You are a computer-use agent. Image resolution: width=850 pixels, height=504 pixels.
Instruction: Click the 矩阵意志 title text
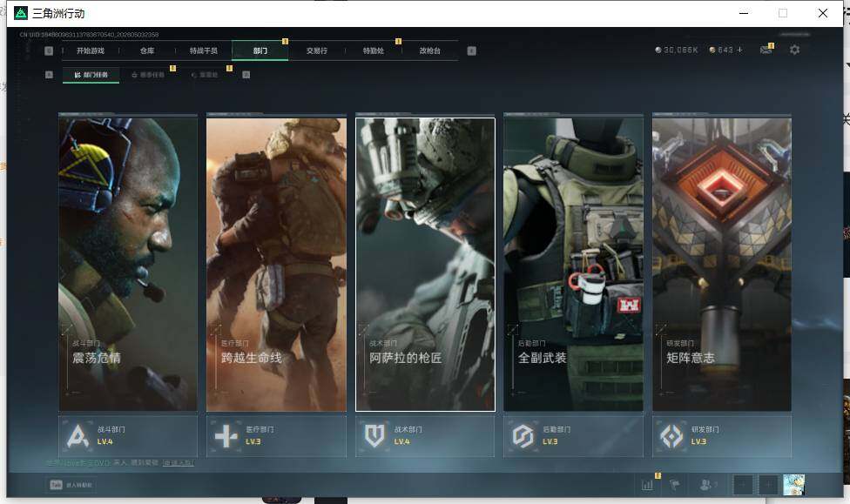(x=691, y=358)
